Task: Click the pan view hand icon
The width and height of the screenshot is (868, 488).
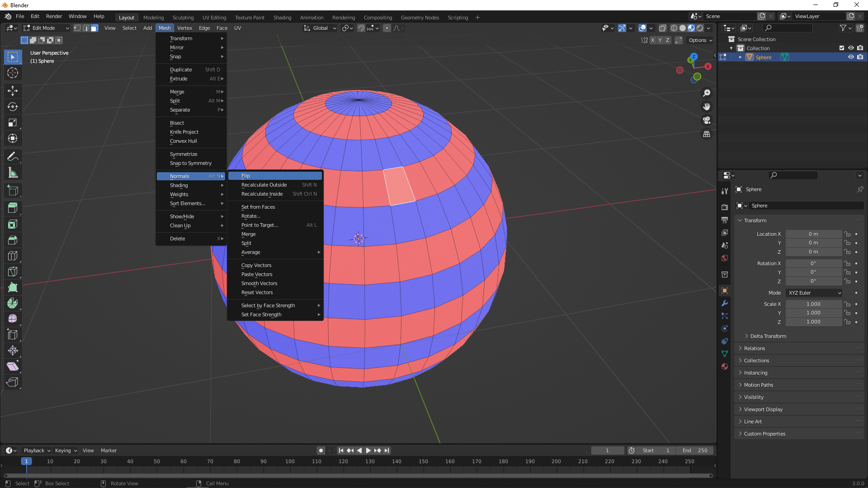Action: 707,107
